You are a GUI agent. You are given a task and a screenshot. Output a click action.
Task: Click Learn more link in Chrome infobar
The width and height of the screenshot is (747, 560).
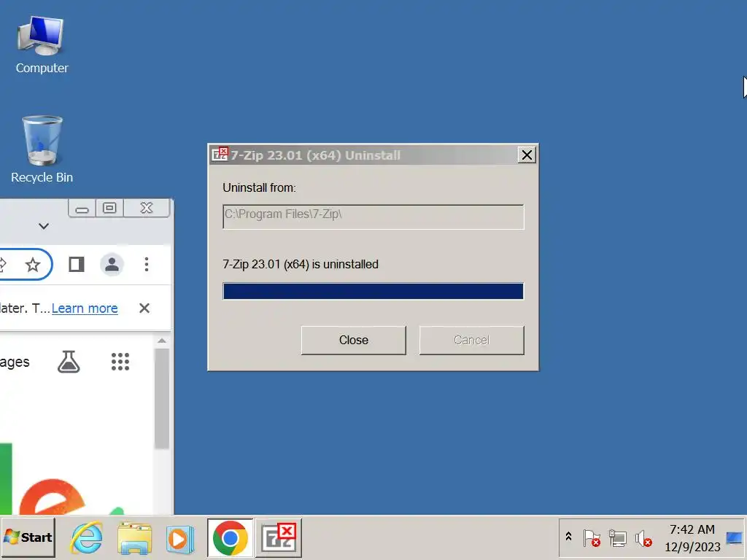point(85,308)
